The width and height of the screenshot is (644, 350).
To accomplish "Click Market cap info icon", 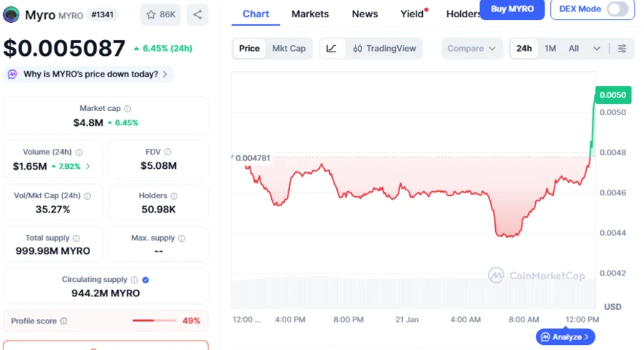I will pos(127,109).
